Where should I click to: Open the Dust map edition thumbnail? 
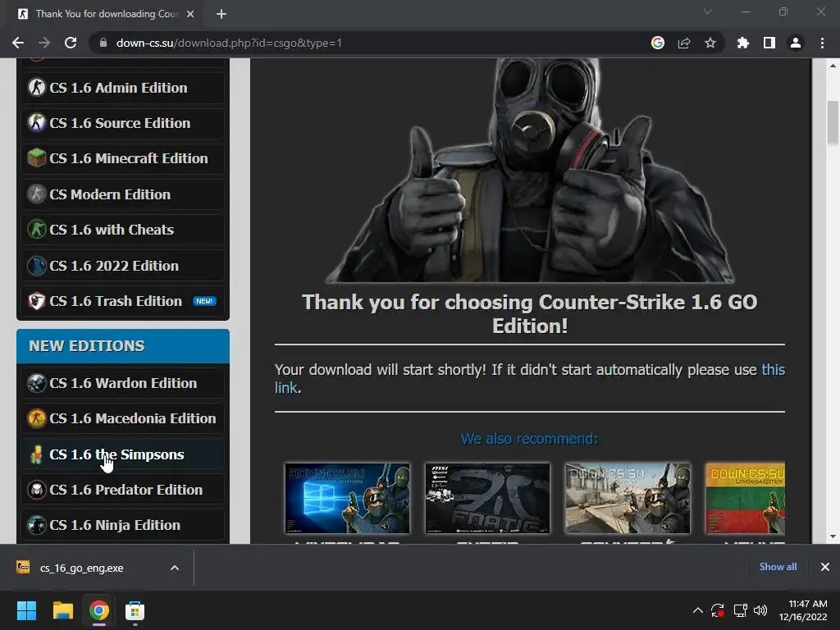click(x=628, y=498)
